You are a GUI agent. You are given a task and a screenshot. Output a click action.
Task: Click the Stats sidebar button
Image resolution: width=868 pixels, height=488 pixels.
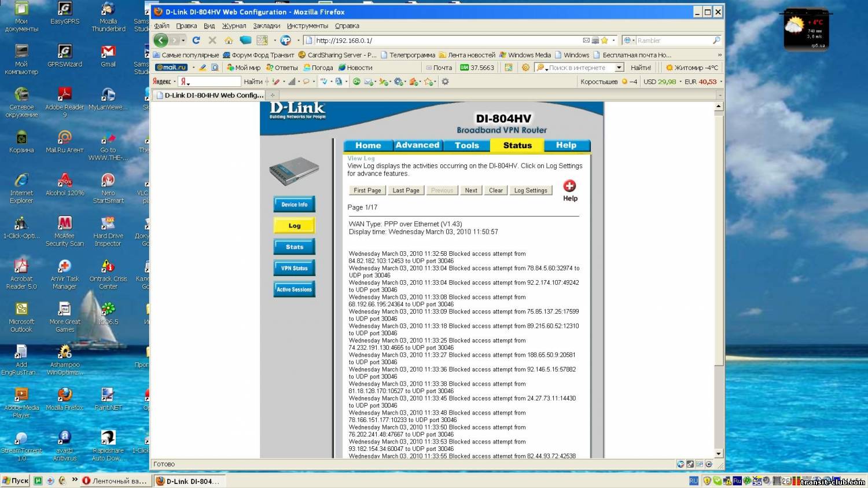coord(295,247)
